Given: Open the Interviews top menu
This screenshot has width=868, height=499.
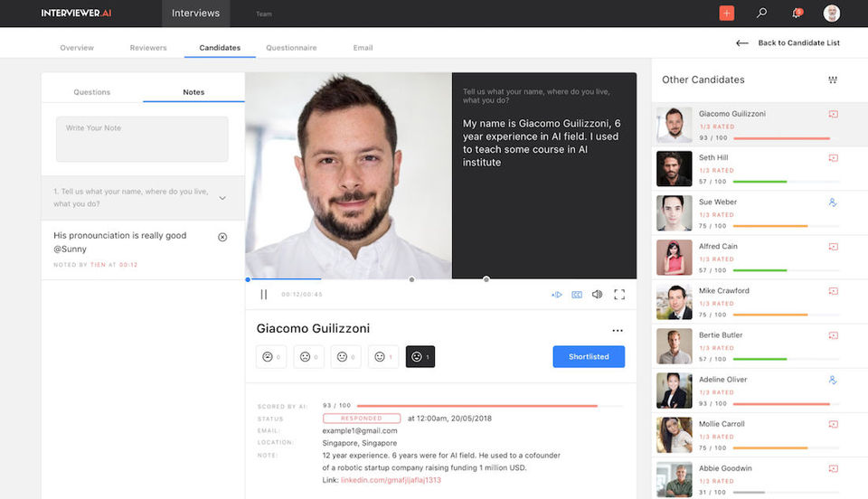Looking at the screenshot, I should (x=195, y=14).
